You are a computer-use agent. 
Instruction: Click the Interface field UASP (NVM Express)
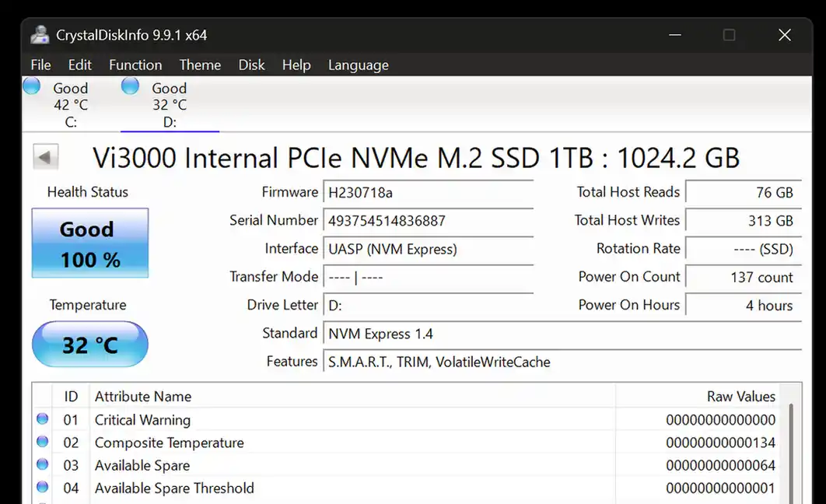coord(429,249)
